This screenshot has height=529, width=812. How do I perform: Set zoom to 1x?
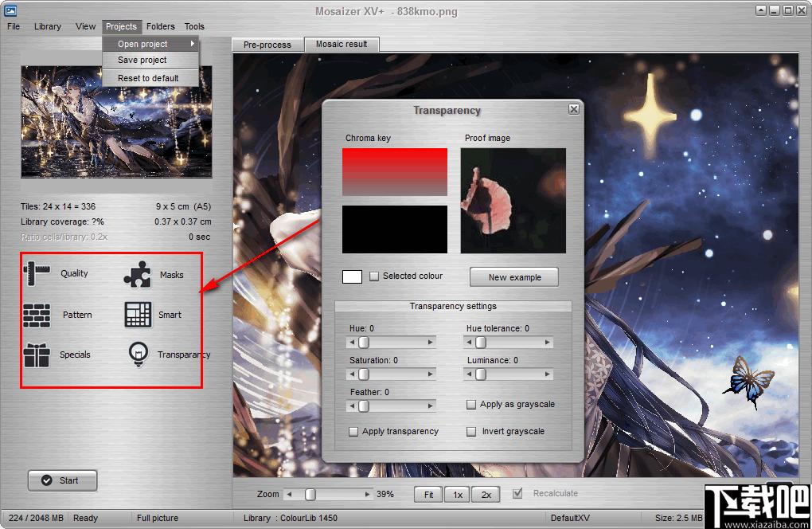click(x=458, y=495)
